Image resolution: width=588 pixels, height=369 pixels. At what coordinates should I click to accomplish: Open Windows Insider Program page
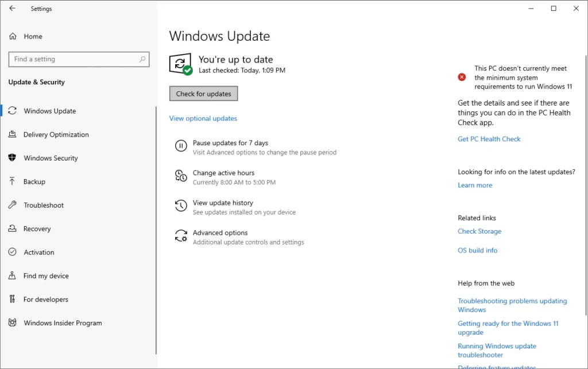point(63,323)
